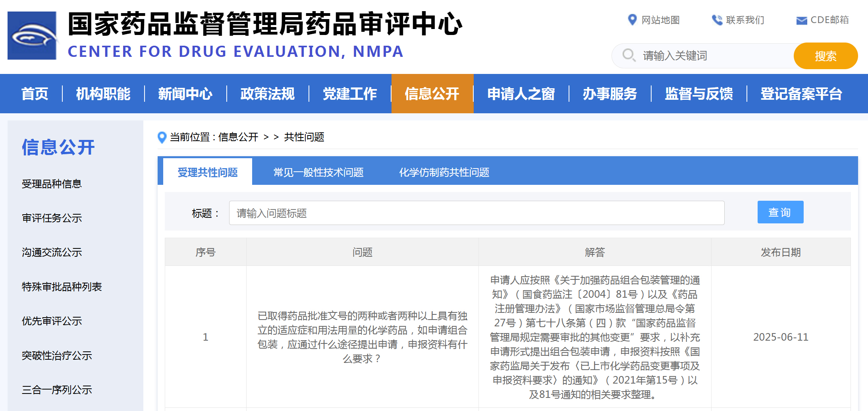The height and width of the screenshot is (411, 868).
Task: Click the 问题 column header
Action: click(363, 252)
